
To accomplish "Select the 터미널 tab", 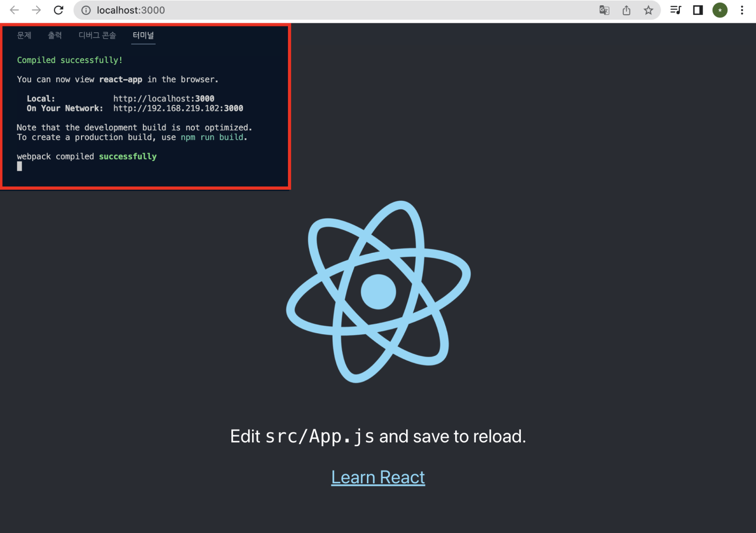I will tap(143, 35).
